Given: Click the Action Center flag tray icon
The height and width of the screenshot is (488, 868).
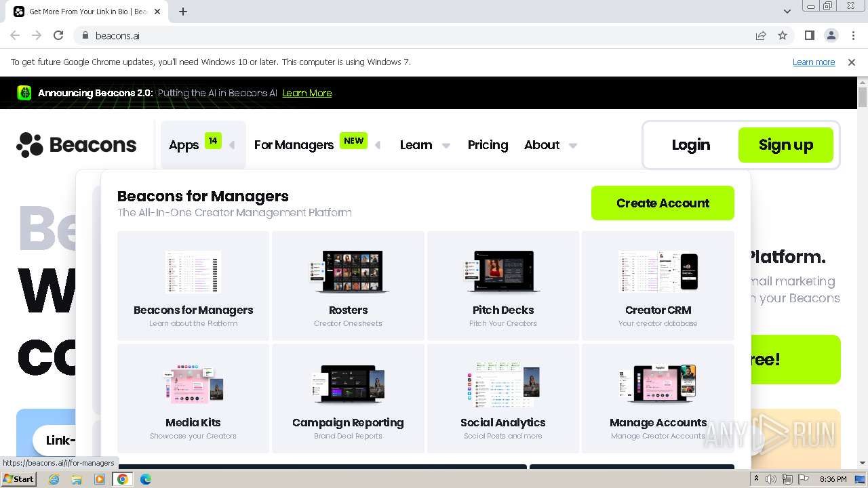Looking at the screenshot, I should pos(802,479).
